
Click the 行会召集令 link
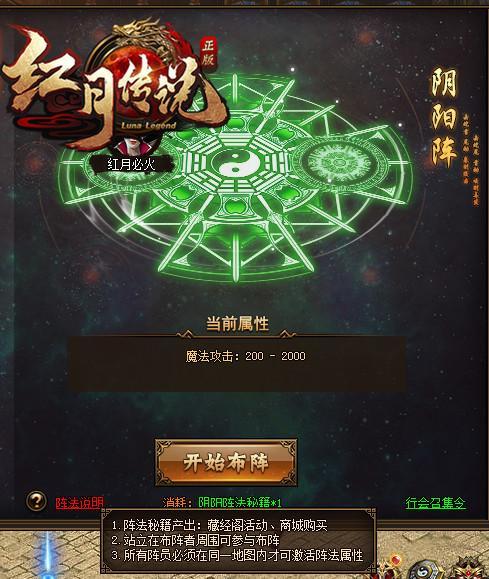point(435,503)
